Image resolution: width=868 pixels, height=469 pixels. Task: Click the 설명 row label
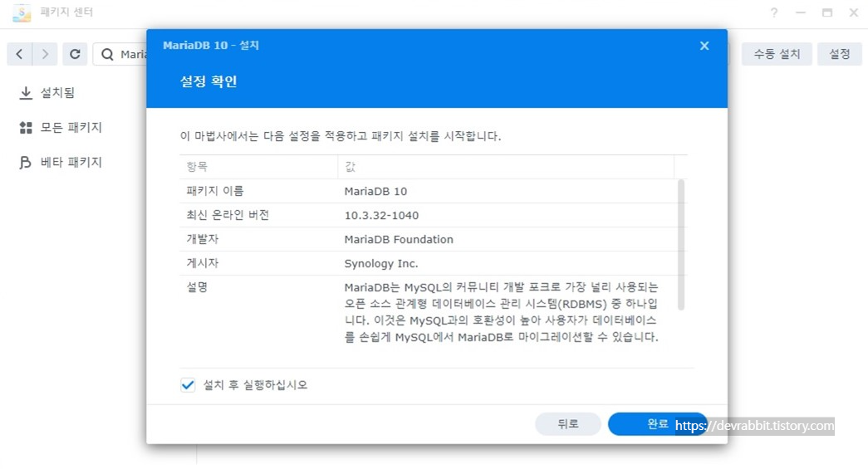[197, 287]
